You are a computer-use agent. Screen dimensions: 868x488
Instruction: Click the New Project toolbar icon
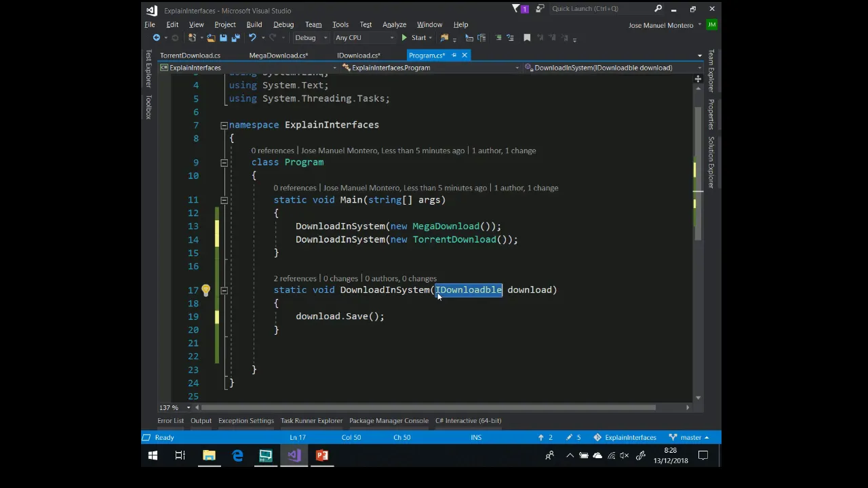(x=192, y=37)
